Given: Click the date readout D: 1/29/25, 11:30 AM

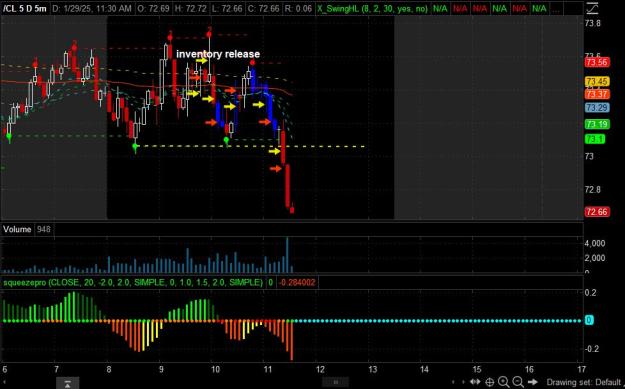Looking at the screenshot, I should (x=92, y=8).
